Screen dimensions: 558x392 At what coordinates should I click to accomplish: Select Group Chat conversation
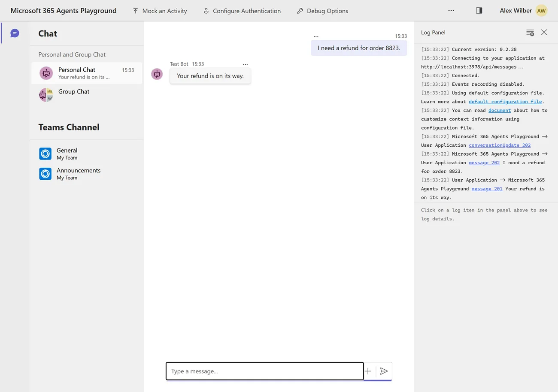pos(87,95)
